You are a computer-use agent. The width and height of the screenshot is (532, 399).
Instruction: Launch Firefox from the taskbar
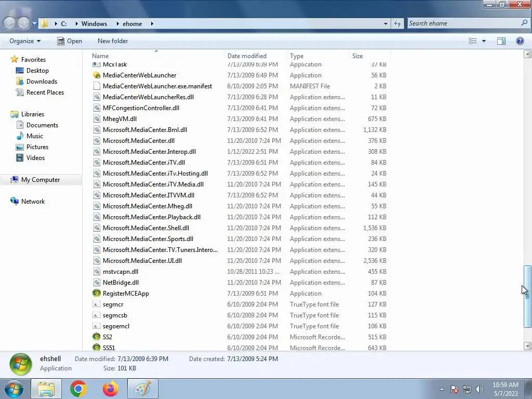click(x=110, y=389)
